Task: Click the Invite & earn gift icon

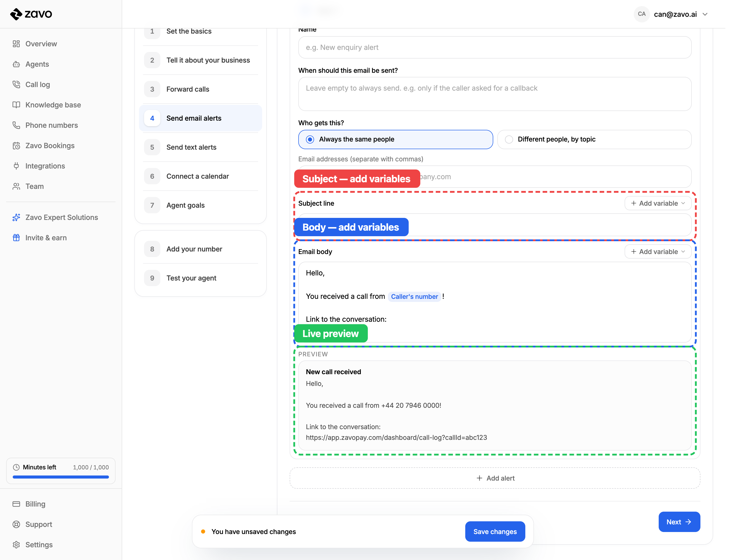Action: 16,238
